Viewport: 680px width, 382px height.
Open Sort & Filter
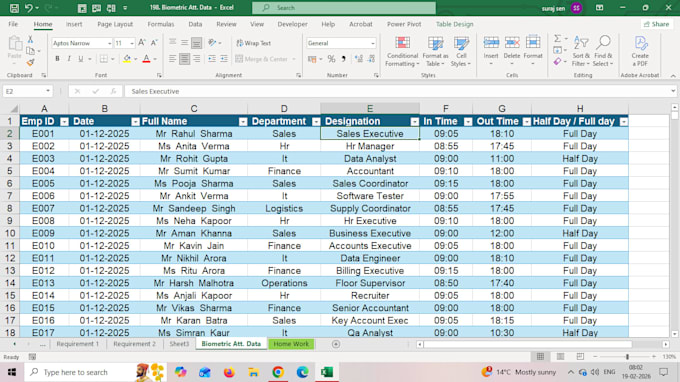(581, 52)
